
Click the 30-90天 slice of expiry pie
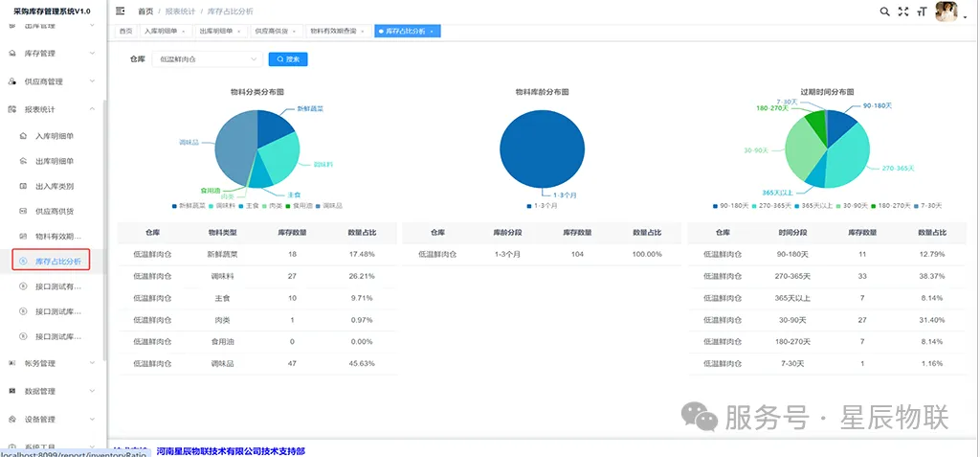[x=805, y=150]
